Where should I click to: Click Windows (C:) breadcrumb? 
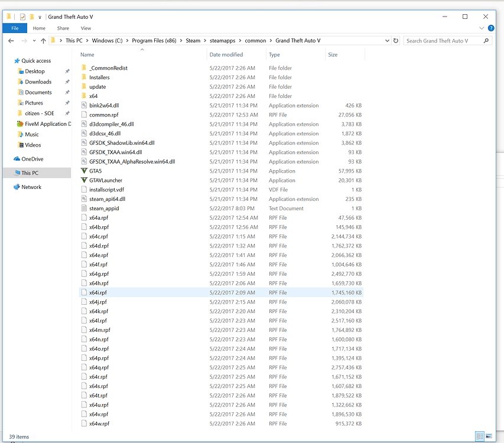pos(107,41)
